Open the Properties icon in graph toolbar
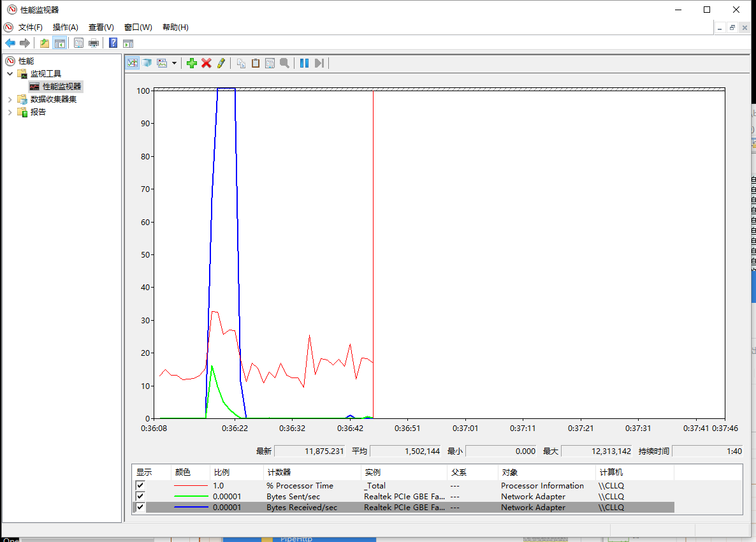 [270, 62]
